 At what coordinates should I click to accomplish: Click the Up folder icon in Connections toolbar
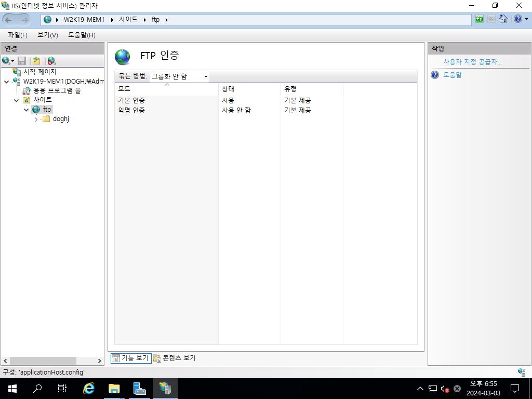[36, 61]
